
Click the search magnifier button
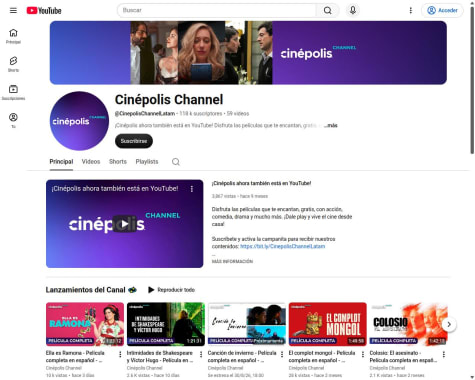click(x=327, y=10)
